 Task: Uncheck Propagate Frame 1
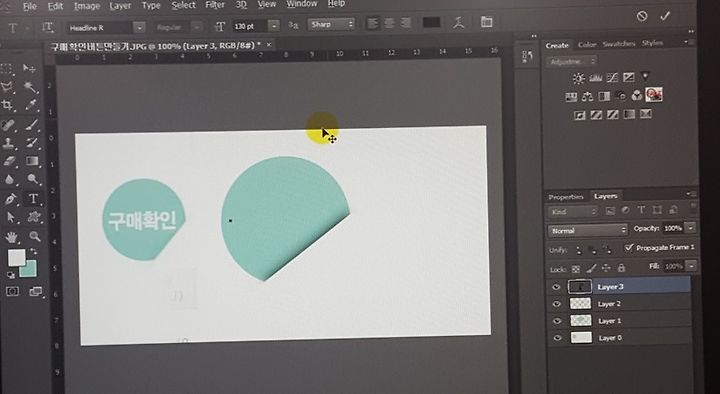pyautogui.click(x=629, y=248)
